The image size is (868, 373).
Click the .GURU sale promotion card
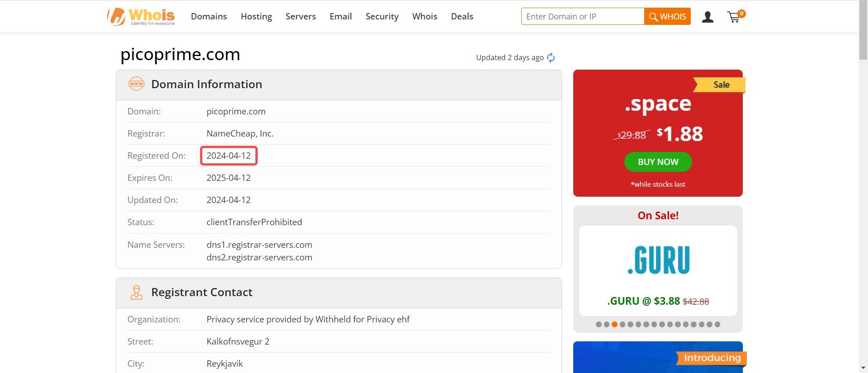(658, 270)
